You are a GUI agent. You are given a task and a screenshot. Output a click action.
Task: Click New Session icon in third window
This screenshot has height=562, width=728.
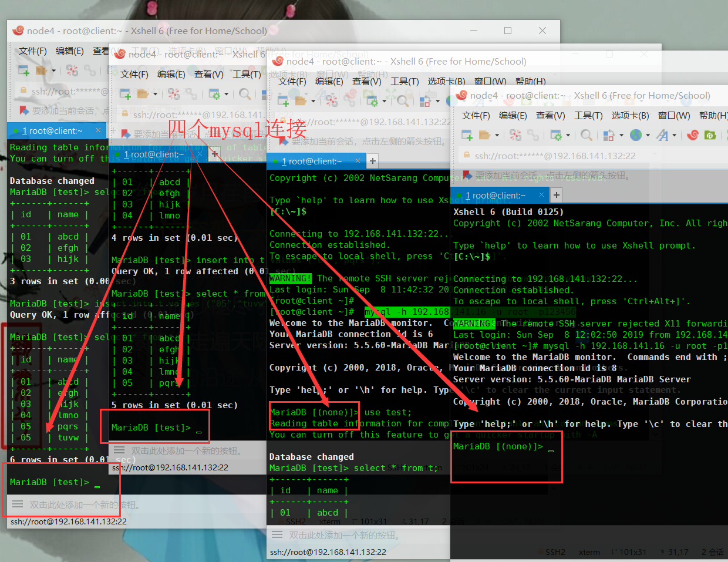point(284,101)
